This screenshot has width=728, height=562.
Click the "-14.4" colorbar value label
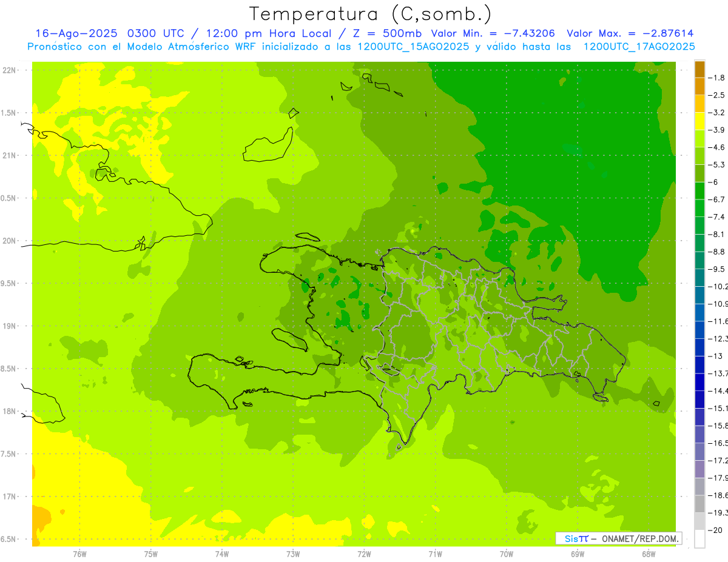tap(718, 391)
